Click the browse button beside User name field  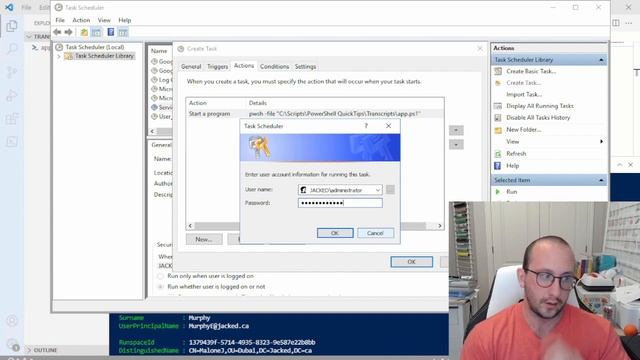point(390,190)
